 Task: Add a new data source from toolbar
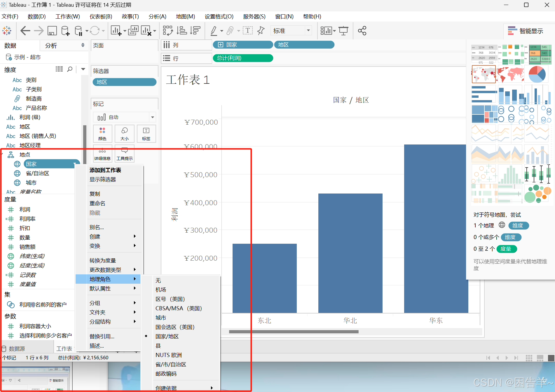pos(65,31)
